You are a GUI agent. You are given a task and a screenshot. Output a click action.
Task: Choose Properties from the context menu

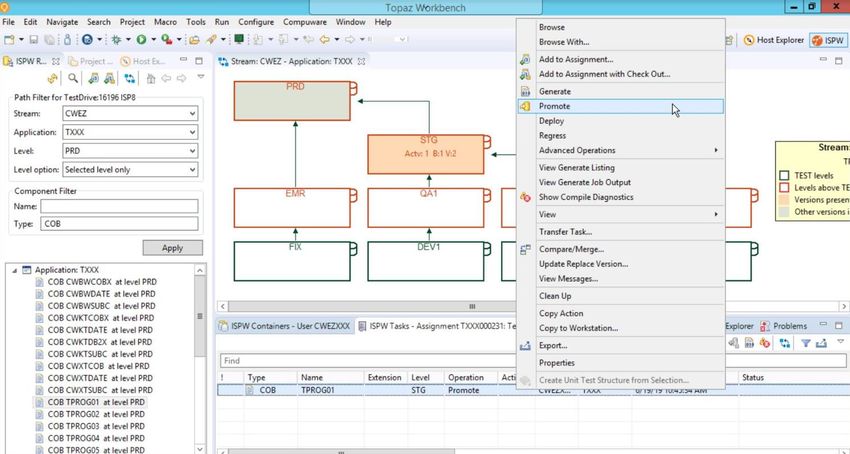(x=621, y=363)
